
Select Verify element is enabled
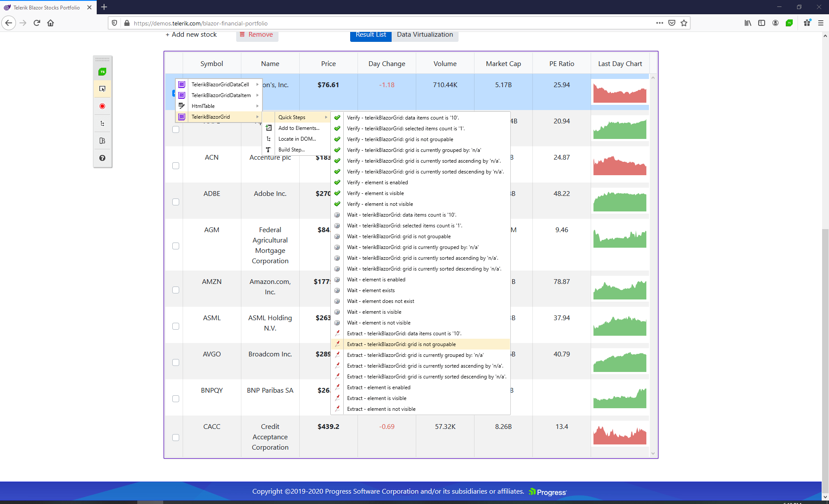[421, 182]
